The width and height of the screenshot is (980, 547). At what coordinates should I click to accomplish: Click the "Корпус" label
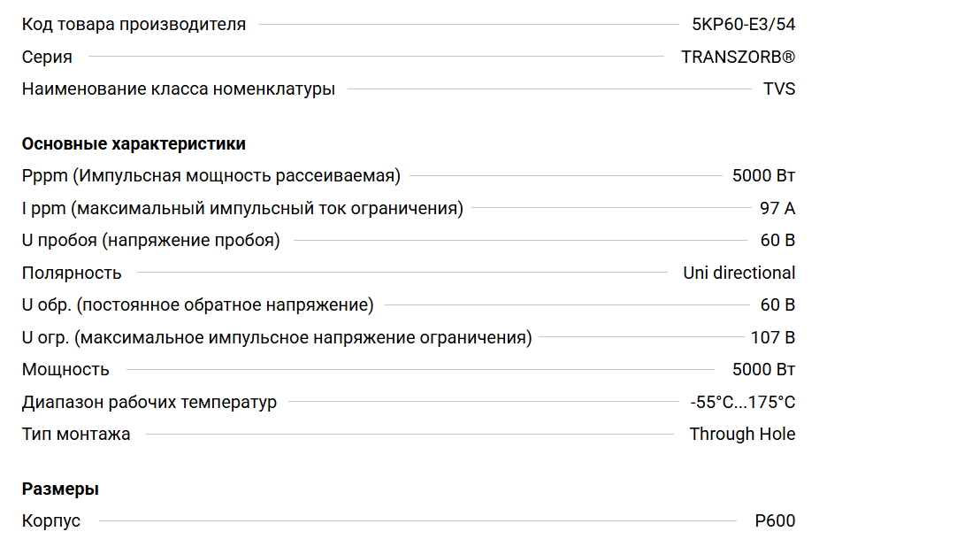[51, 520]
